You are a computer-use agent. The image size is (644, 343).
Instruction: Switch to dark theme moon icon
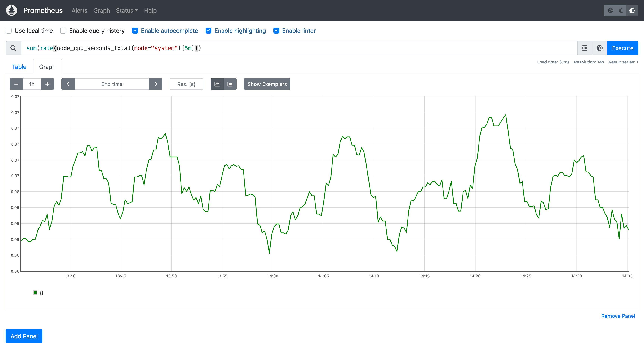(621, 10)
